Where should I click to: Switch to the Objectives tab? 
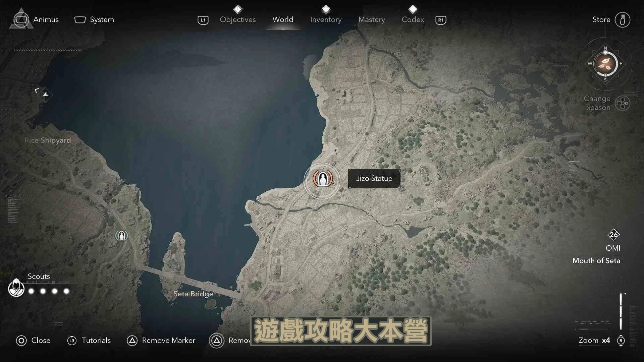click(237, 20)
